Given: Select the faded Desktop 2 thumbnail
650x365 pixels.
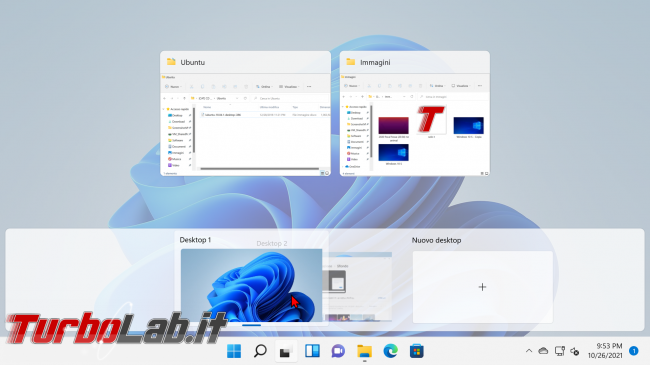Looking at the screenshot, I should coord(357,286).
